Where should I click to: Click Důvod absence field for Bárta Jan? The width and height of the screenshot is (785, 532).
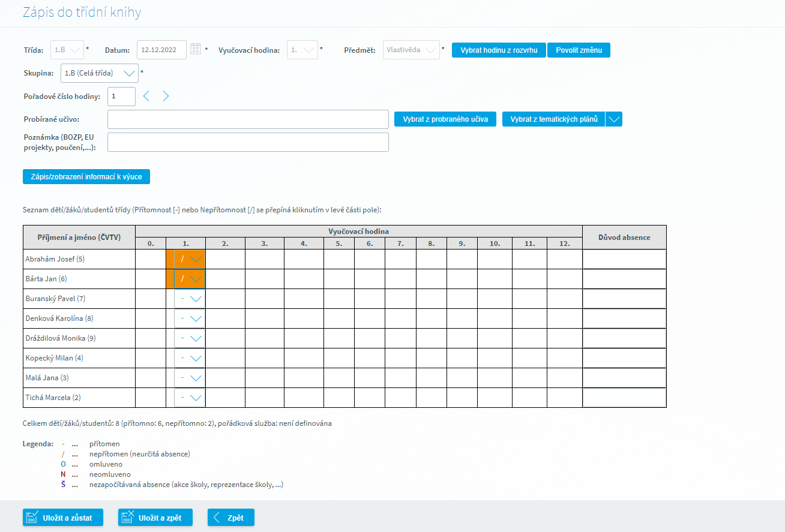coord(624,279)
